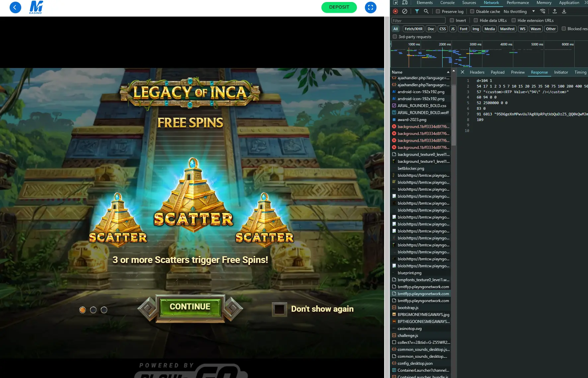Viewport: 588px width, 378px height.
Task: Import HAR file with upload icon
Action: click(554, 11)
